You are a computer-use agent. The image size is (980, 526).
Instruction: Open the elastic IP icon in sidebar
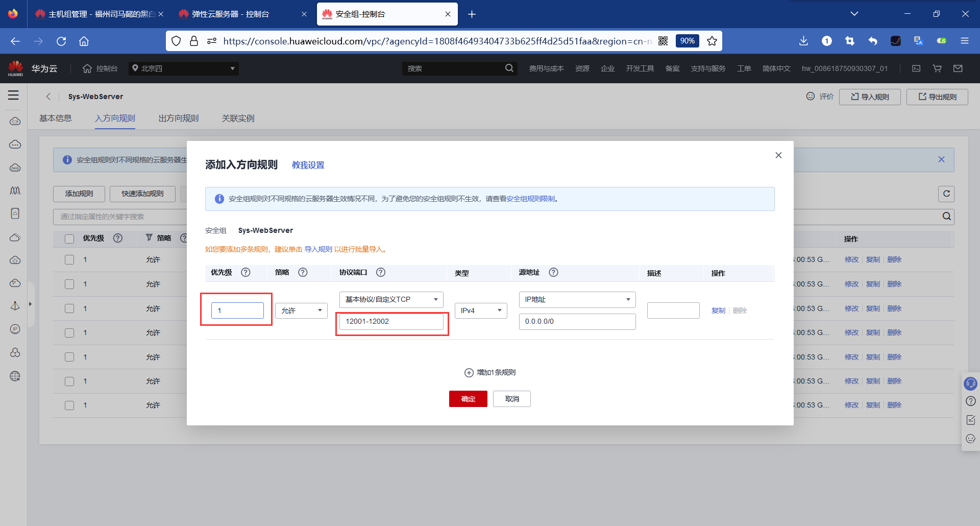click(15, 329)
